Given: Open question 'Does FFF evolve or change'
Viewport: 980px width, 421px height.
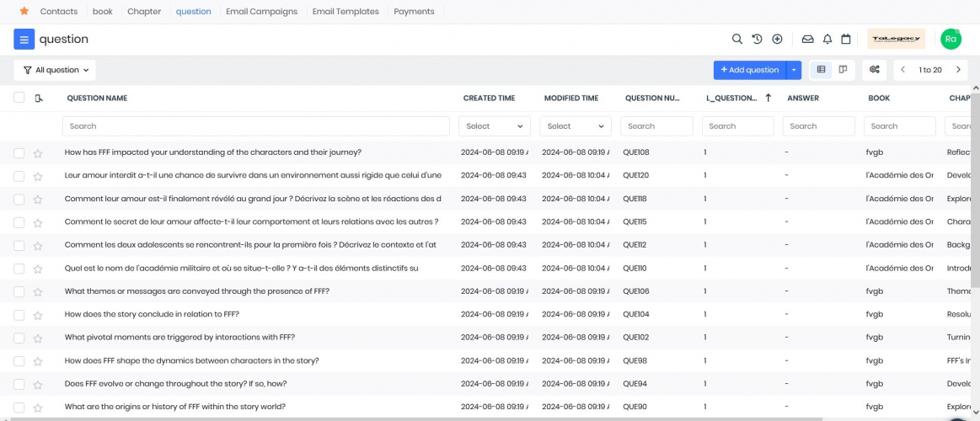Looking at the screenshot, I should click(x=175, y=383).
